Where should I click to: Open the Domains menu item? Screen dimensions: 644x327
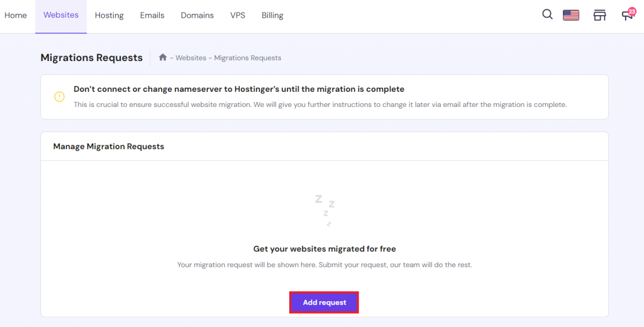click(x=197, y=15)
